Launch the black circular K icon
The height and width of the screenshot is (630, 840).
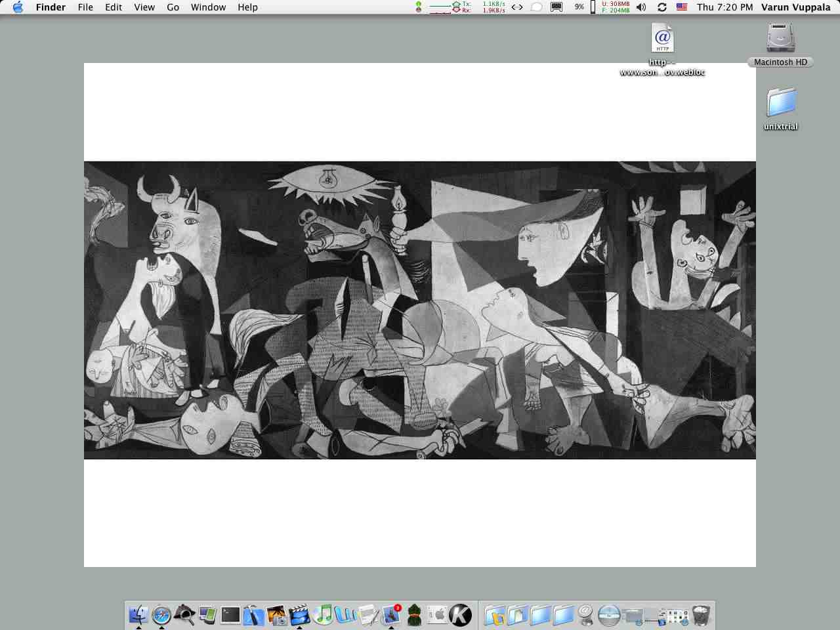460,615
